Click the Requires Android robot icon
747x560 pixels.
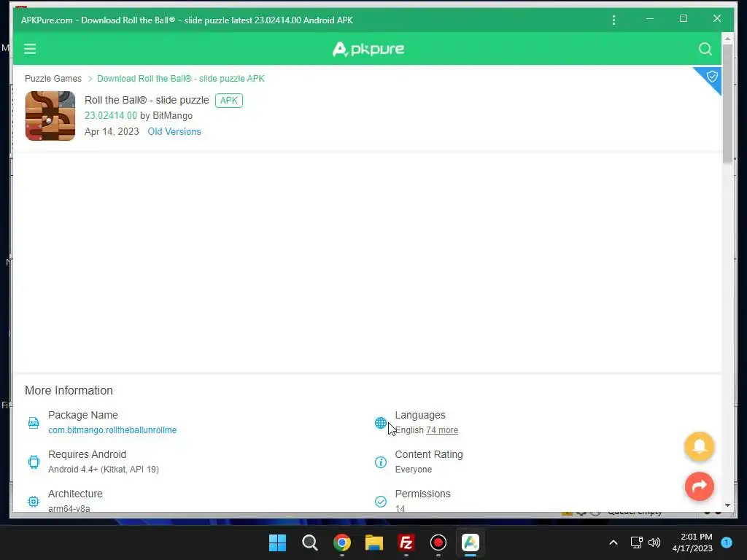click(34, 462)
